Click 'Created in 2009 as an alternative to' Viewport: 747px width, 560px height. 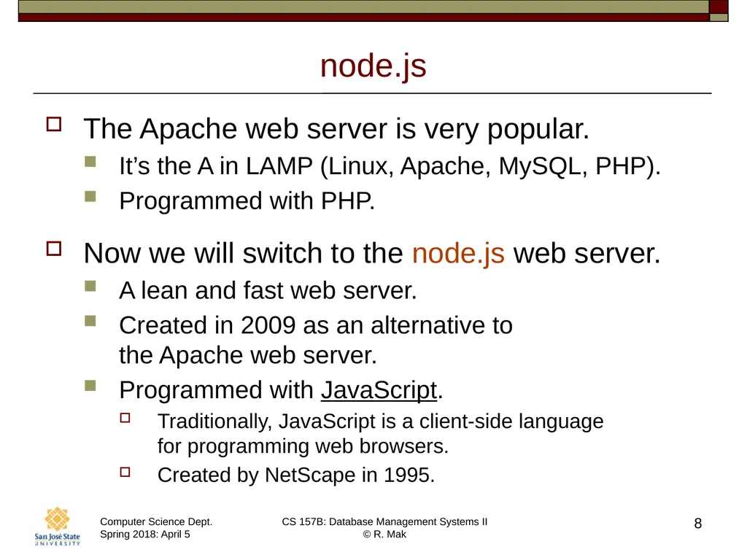pyautogui.click(x=316, y=325)
